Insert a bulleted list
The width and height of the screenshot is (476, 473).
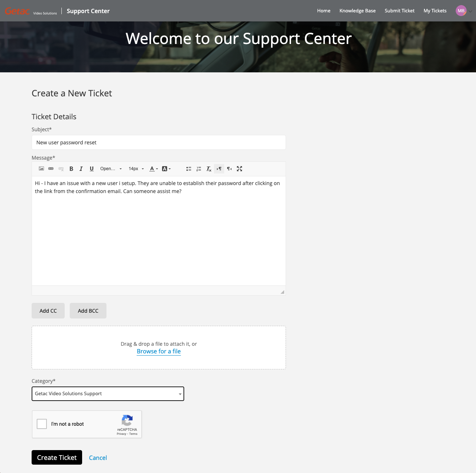[189, 169]
